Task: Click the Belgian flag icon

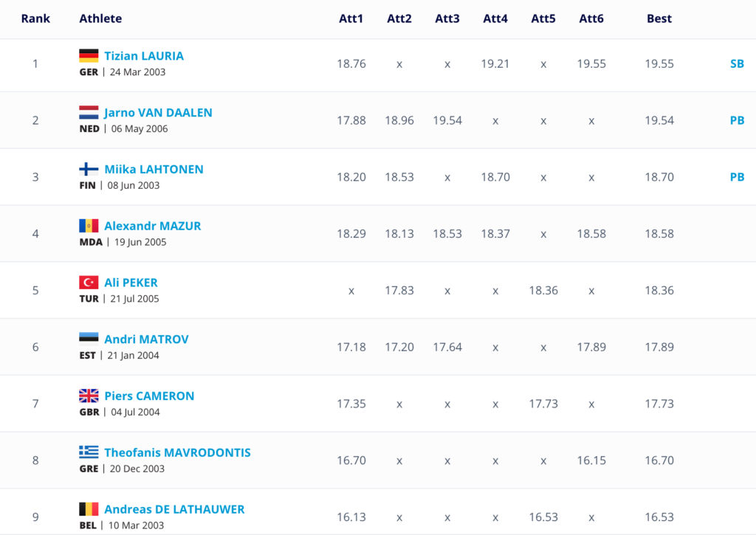Action: 89,509
